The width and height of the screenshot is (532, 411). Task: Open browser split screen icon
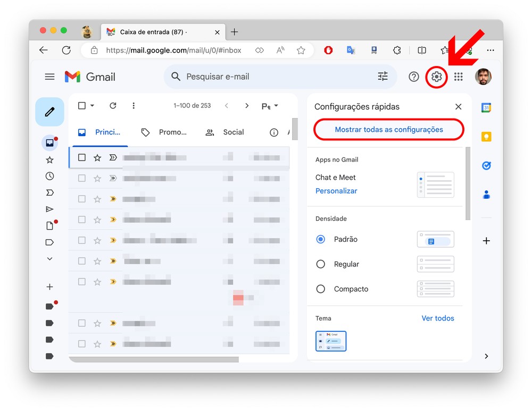tap(422, 50)
